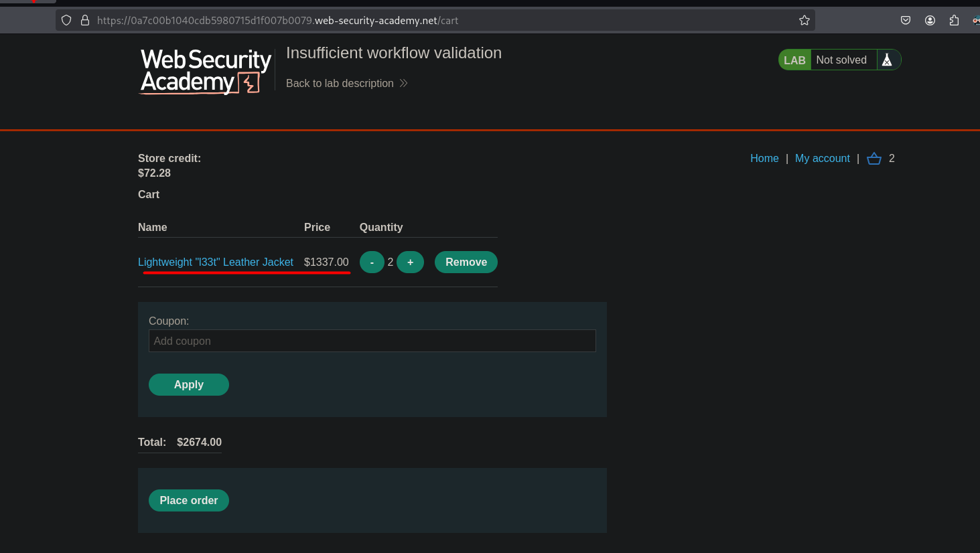
Task: Open the My account link
Action: point(822,159)
